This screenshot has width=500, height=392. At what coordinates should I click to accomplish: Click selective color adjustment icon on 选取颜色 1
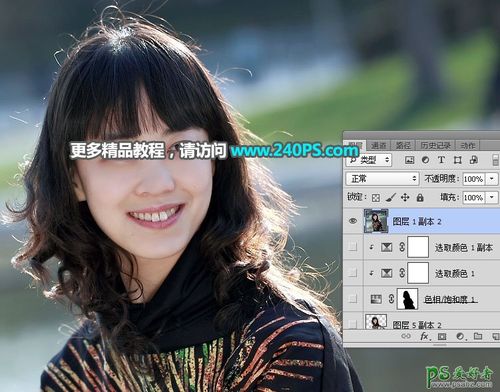[386, 273]
